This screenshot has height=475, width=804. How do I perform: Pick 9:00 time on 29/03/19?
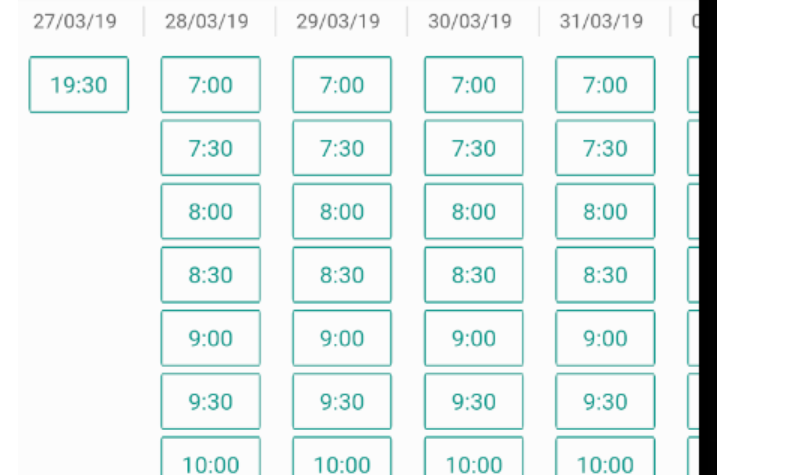tap(342, 338)
